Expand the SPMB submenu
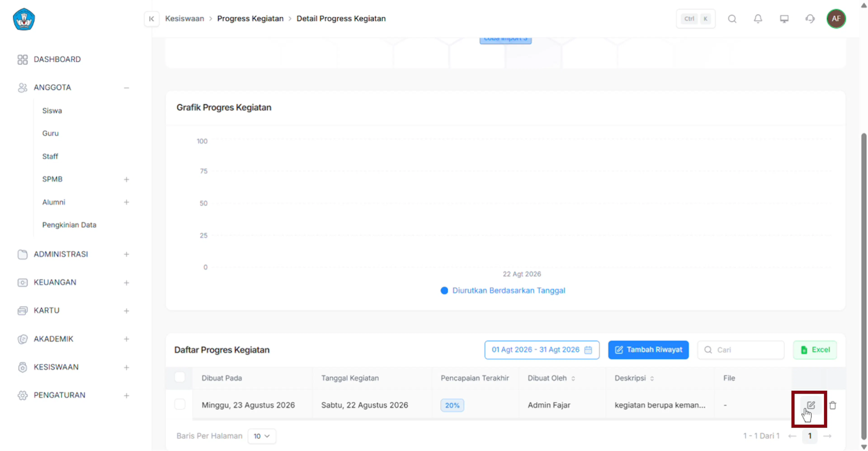The image size is (868, 451). (126, 180)
